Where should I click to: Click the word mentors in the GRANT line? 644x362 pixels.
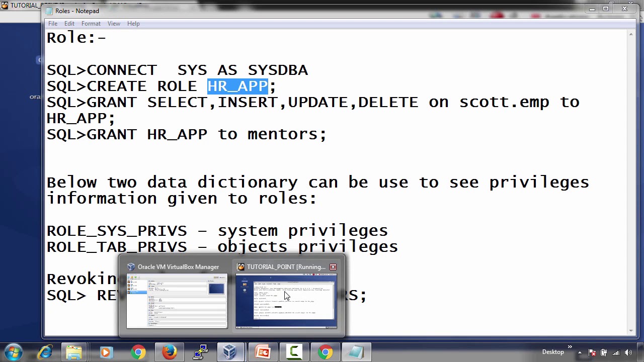tap(282, 134)
